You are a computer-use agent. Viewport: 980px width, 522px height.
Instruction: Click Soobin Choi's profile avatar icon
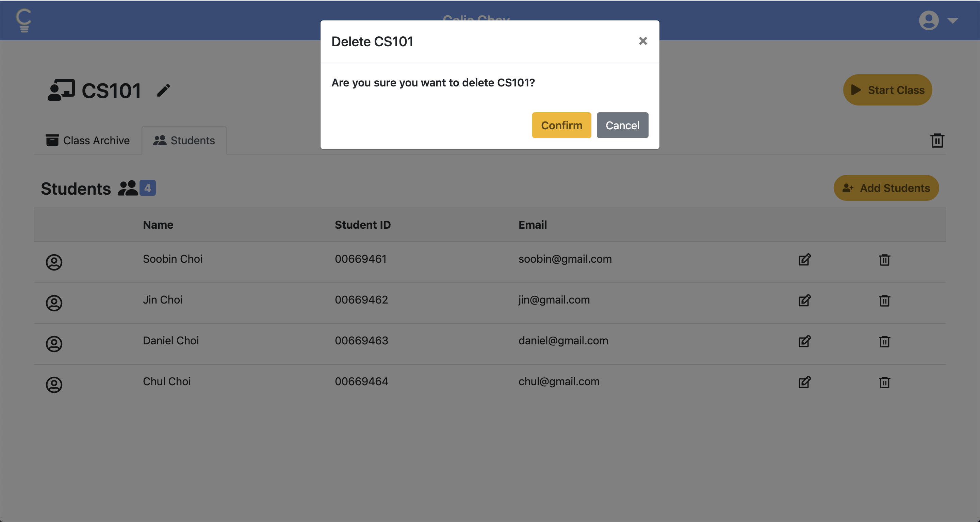point(54,262)
